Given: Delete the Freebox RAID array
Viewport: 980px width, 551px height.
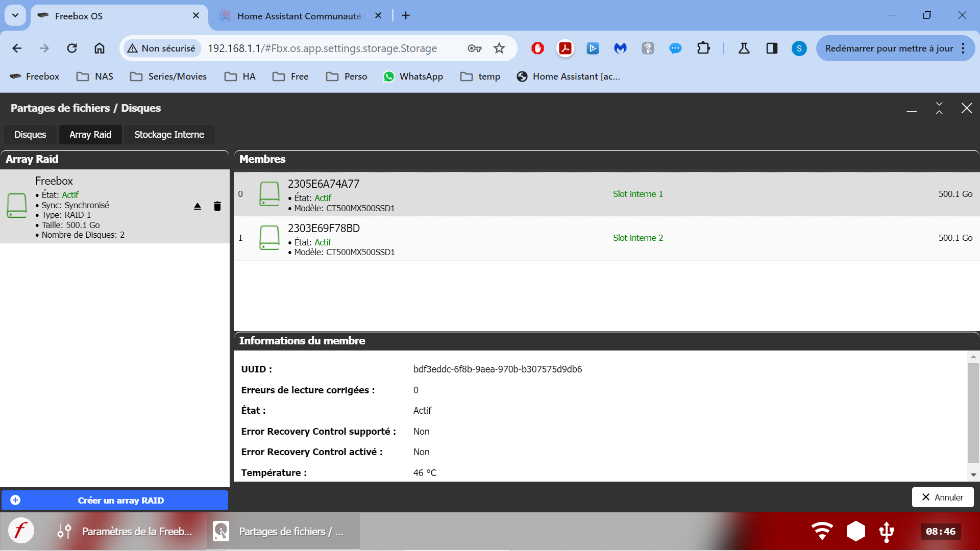Looking at the screenshot, I should pyautogui.click(x=217, y=206).
